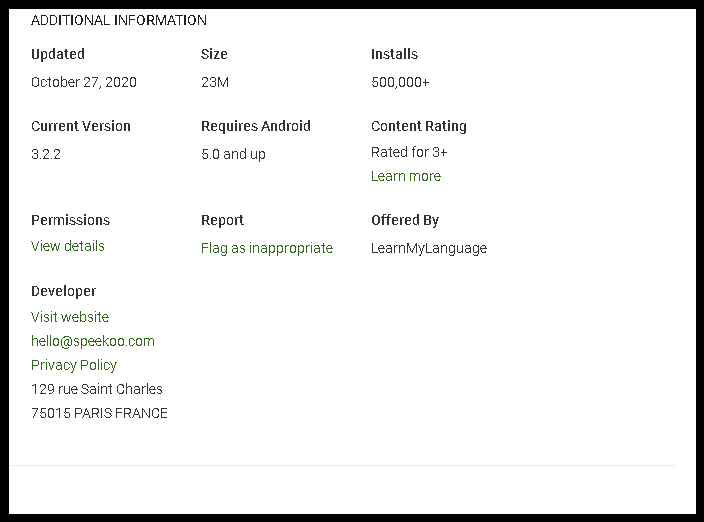Click the Permissions section label

70,220
